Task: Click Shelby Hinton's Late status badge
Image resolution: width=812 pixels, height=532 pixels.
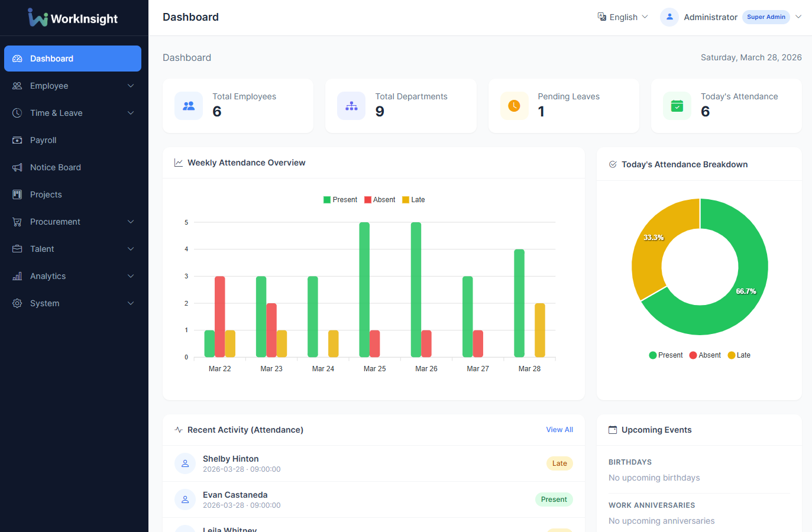Action: pyautogui.click(x=559, y=463)
